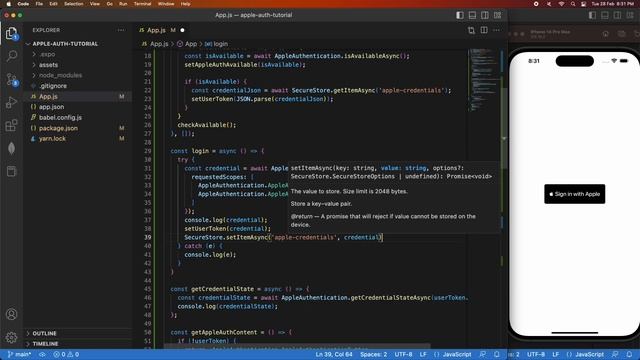Click line number 39 in the gutter
The height and width of the screenshot is (360, 640).
pos(147,237)
